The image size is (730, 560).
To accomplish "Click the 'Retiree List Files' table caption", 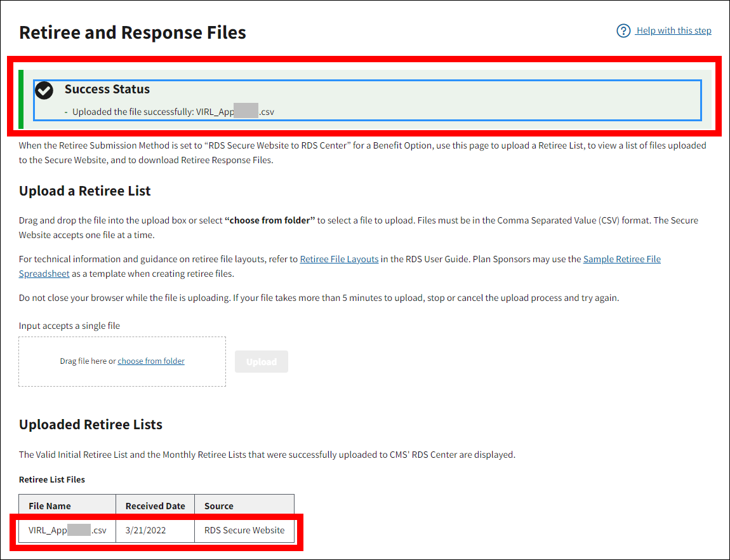I will tap(52, 479).
